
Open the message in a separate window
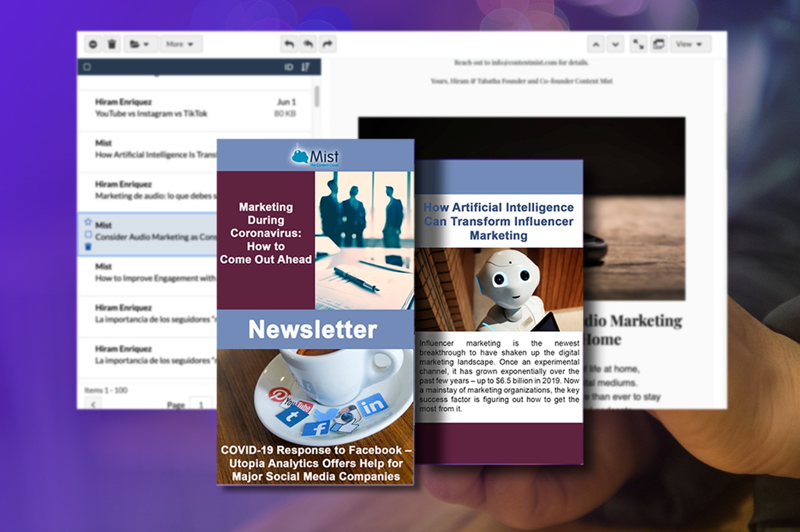[658, 44]
